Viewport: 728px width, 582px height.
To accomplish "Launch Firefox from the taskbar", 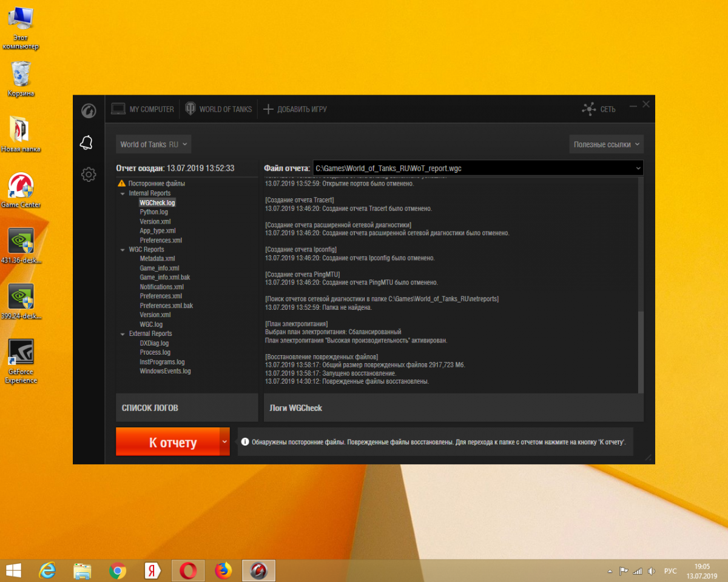I will 223,570.
